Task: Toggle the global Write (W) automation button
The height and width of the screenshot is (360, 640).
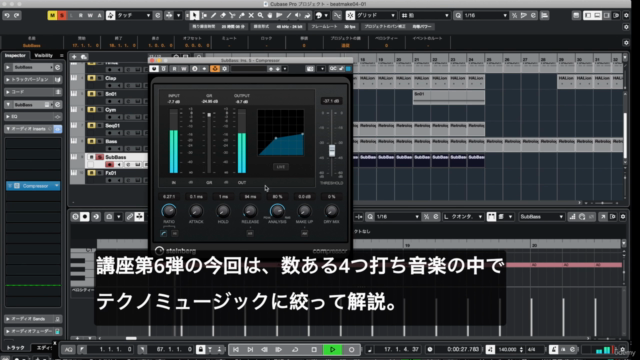Action: pos(90,16)
